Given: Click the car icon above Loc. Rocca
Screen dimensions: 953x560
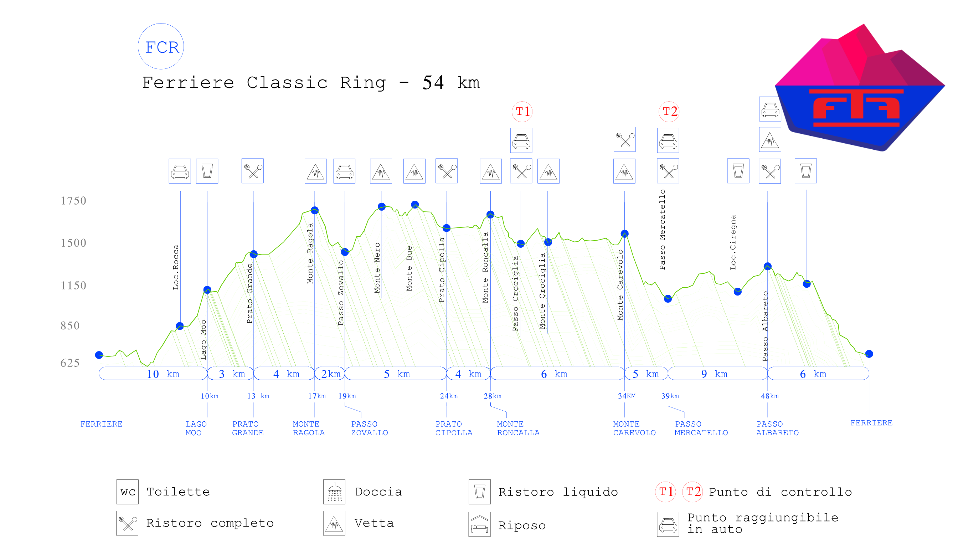Looking at the screenshot, I should coord(180,171).
